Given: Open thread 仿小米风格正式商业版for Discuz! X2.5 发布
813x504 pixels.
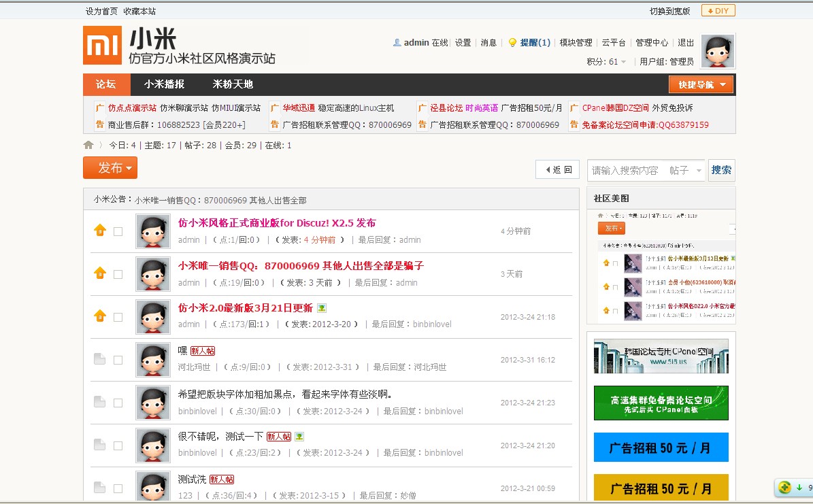Looking at the screenshot, I should tap(277, 223).
